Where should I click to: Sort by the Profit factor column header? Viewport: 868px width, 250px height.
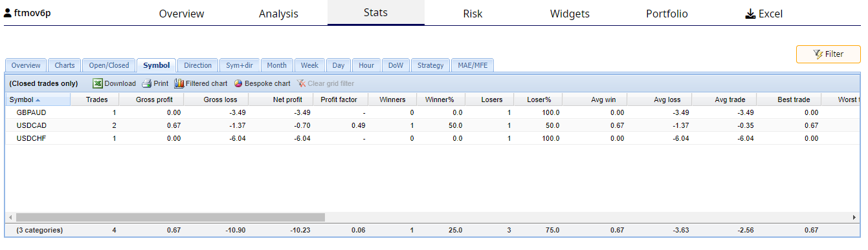pyautogui.click(x=340, y=99)
